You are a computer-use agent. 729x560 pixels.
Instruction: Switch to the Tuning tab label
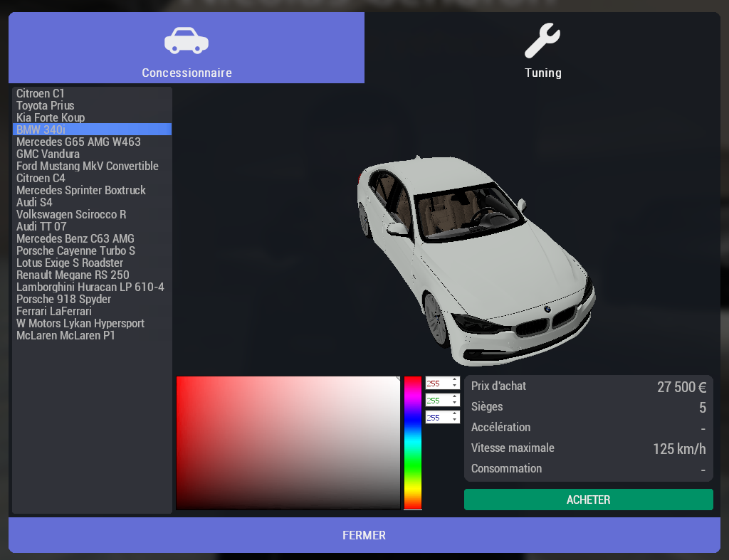tap(542, 73)
